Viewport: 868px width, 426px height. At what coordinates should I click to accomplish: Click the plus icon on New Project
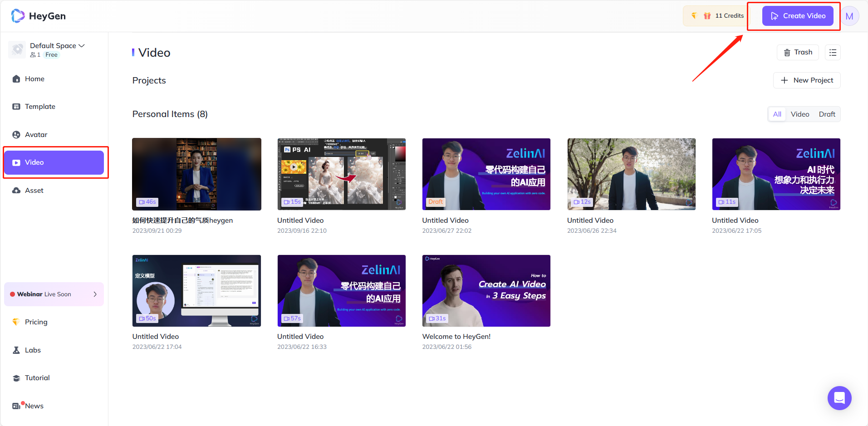[784, 80]
